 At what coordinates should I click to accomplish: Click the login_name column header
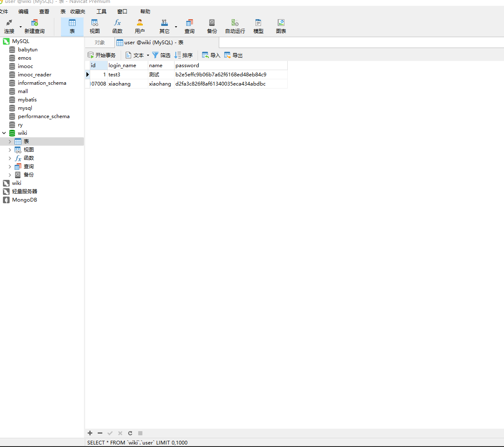click(x=128, y=66)
